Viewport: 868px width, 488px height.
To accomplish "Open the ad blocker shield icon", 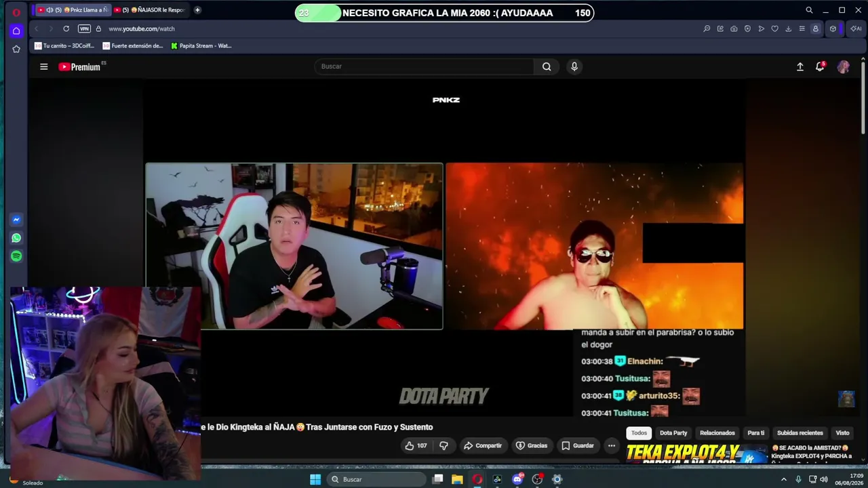I will [x=747, y=28].
